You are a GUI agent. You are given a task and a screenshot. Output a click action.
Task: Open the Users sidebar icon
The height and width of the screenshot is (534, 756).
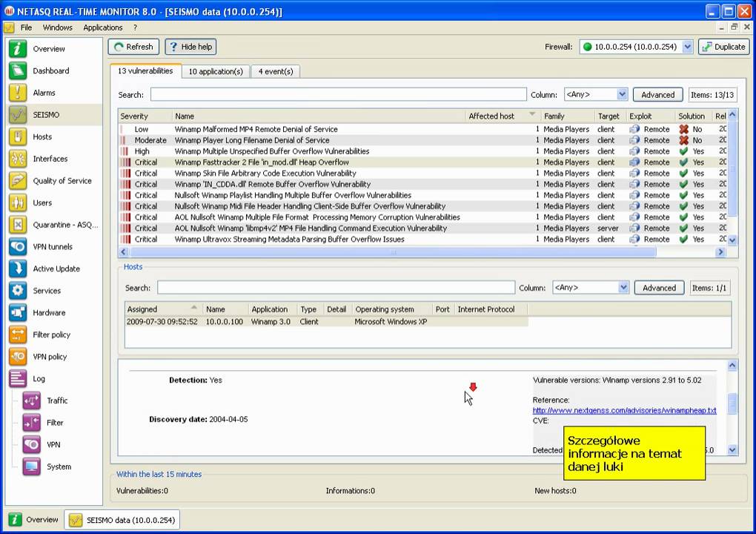tap(18, 203)
